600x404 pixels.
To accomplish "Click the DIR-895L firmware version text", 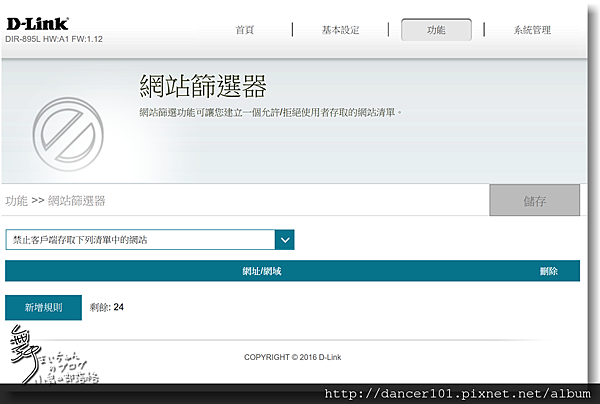I will 54,39.
